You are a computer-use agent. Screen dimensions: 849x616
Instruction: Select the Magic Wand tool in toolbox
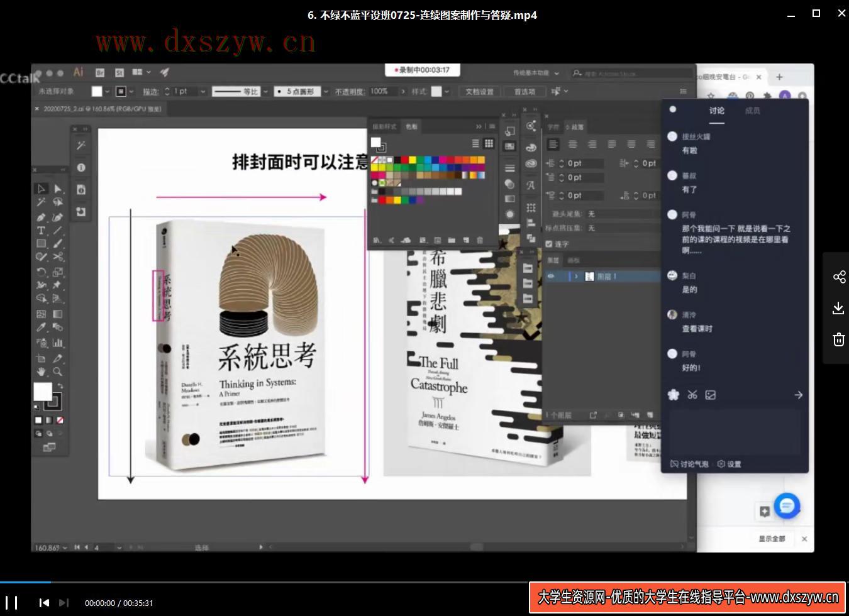tap(41, 202)
